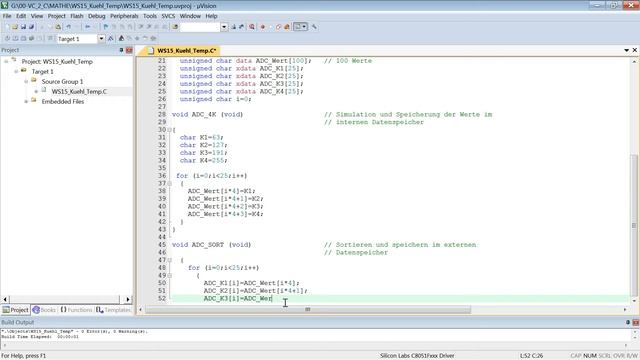The width and height of the screenshot is (640, 360).
Task: Click the Save All toolbar icon
Action: pyautogui.click(x=31, y=27)
